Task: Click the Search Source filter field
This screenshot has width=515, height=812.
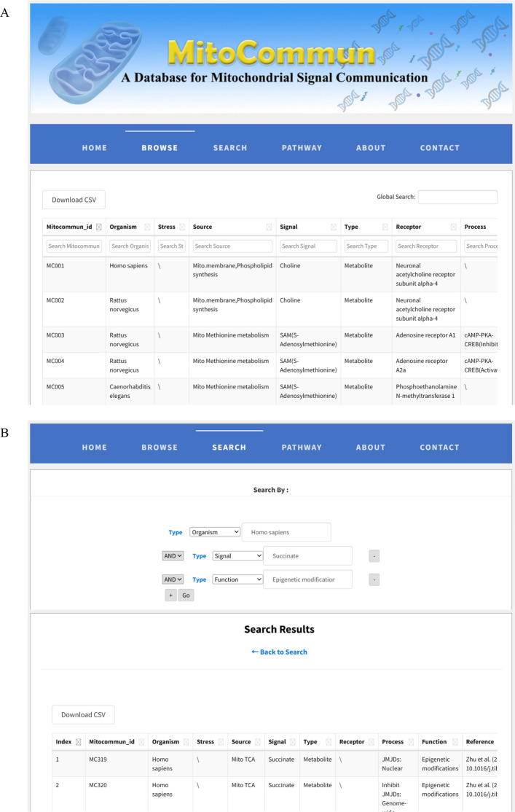Action: coord(232,246)
